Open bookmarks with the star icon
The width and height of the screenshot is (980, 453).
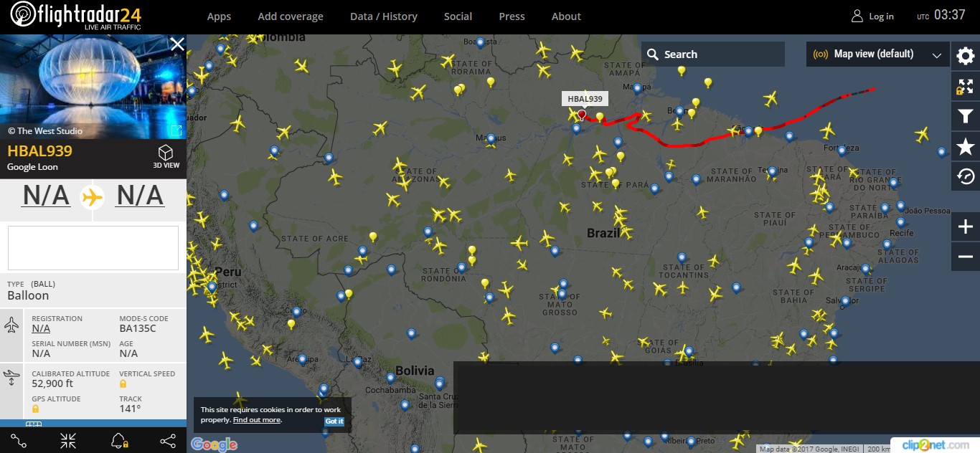click(966, 147)
